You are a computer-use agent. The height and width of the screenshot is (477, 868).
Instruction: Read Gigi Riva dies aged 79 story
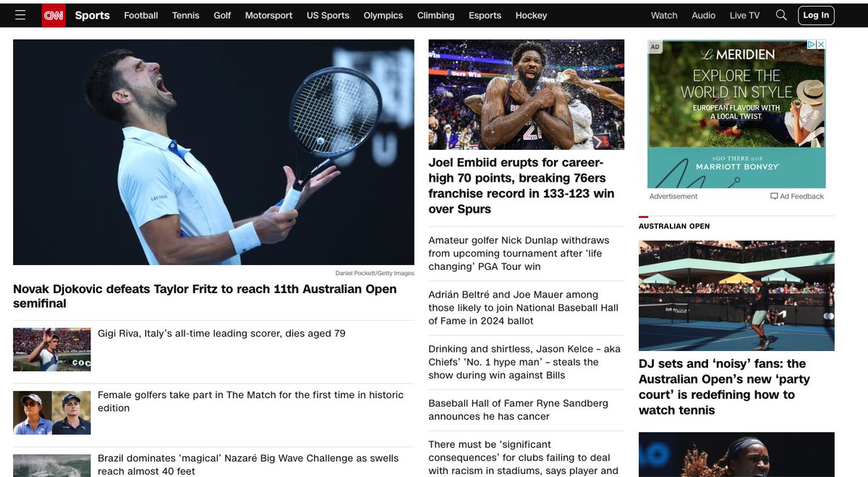pos(221,334)
